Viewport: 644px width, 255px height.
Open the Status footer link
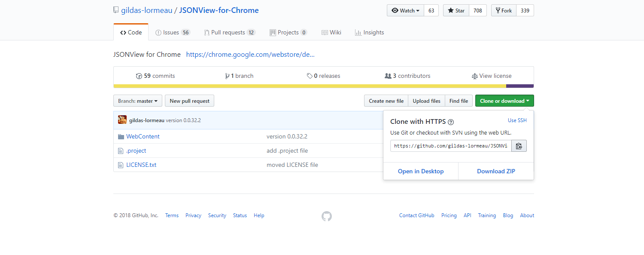point(240,215)
